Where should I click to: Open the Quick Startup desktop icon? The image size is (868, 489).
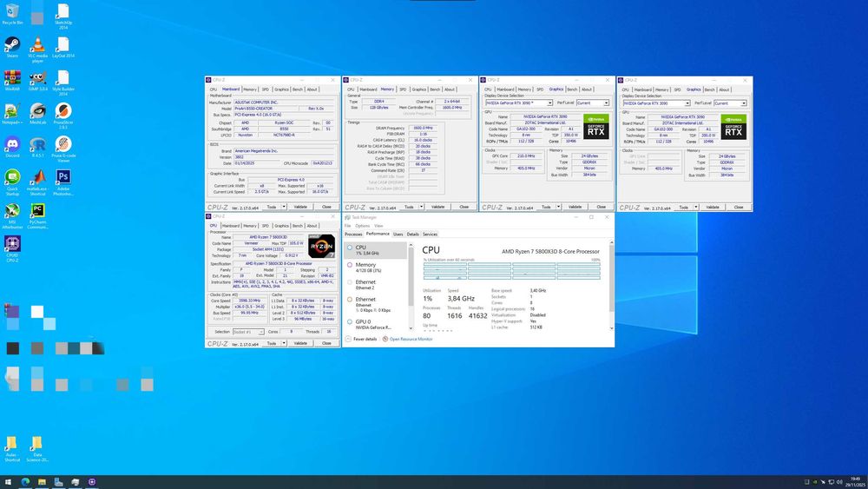pos(12,182)
